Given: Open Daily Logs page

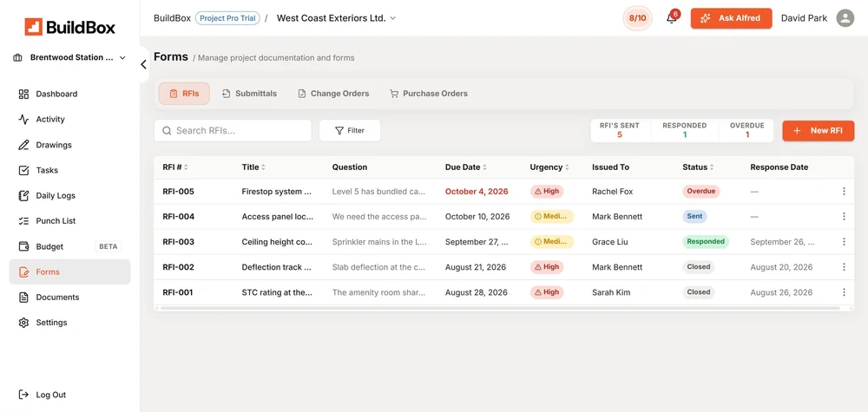Looking at the screenshot, I should point(69,196).
